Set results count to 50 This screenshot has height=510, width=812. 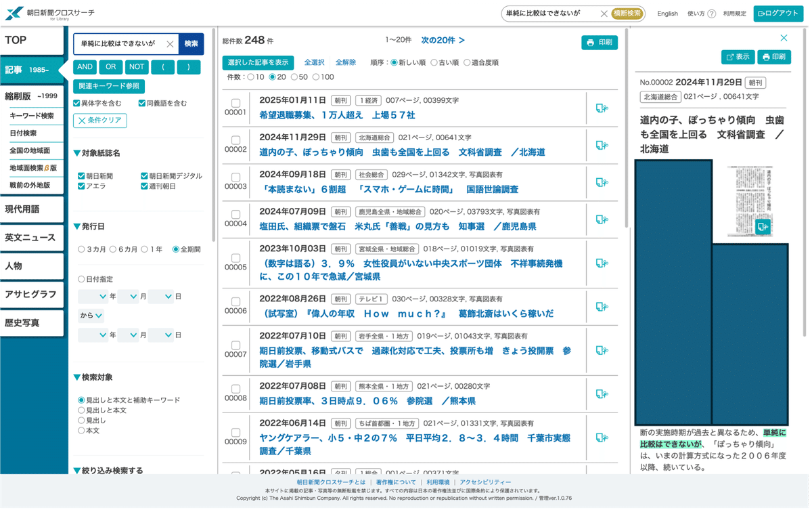[x=294, y=77]
